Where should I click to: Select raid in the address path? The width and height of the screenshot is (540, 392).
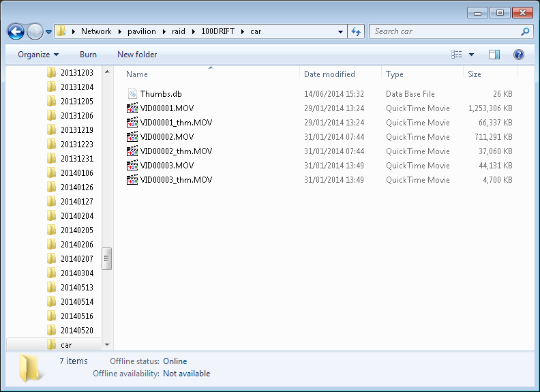tap(179, 31)
